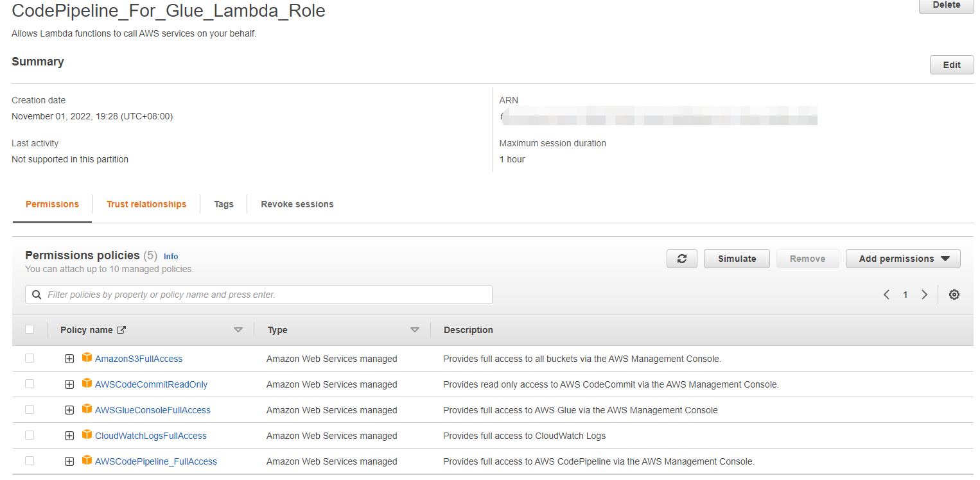
Task: Click the Delete role button
Action: click(947, 5)
